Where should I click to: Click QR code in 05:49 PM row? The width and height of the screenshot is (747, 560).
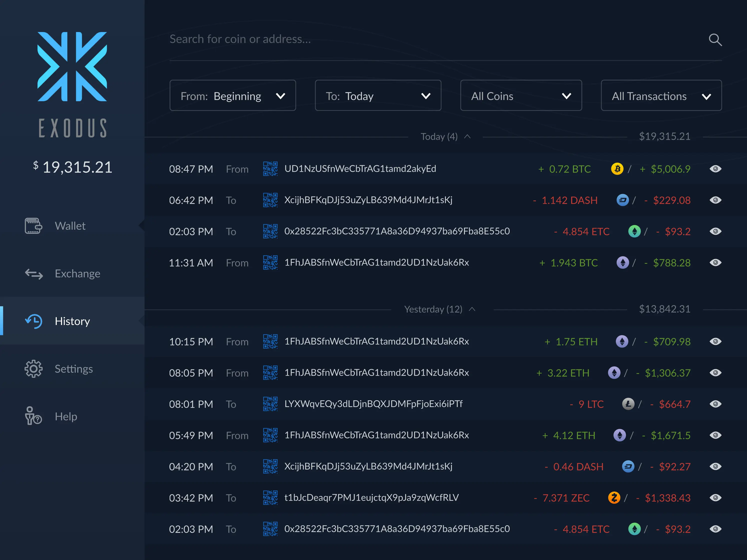270,435
